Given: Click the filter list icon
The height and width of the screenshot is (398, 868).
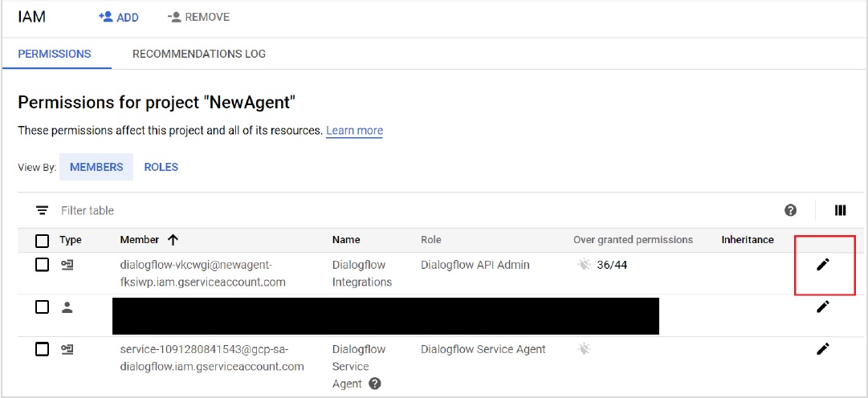Looking at the screenshot, I should (42, 210).
